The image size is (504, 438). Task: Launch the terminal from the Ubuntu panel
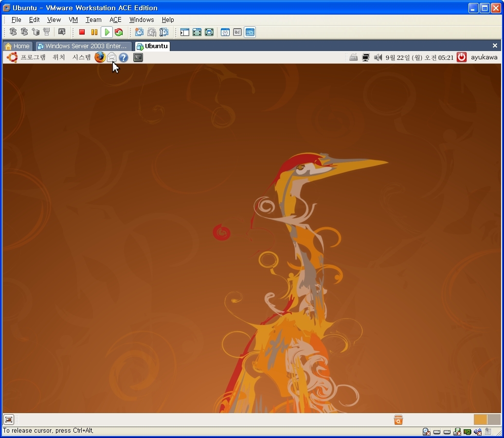point(138,57)
